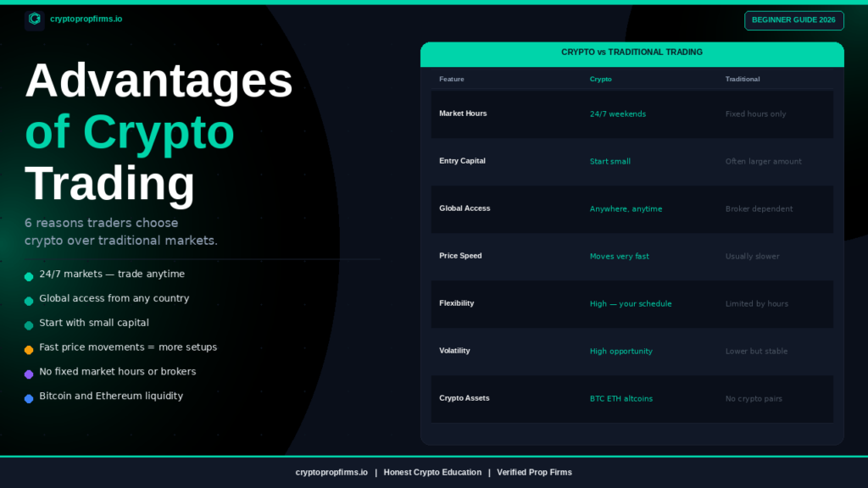Click the 'High opportunity' cell
868x488 pixels.
621,352
